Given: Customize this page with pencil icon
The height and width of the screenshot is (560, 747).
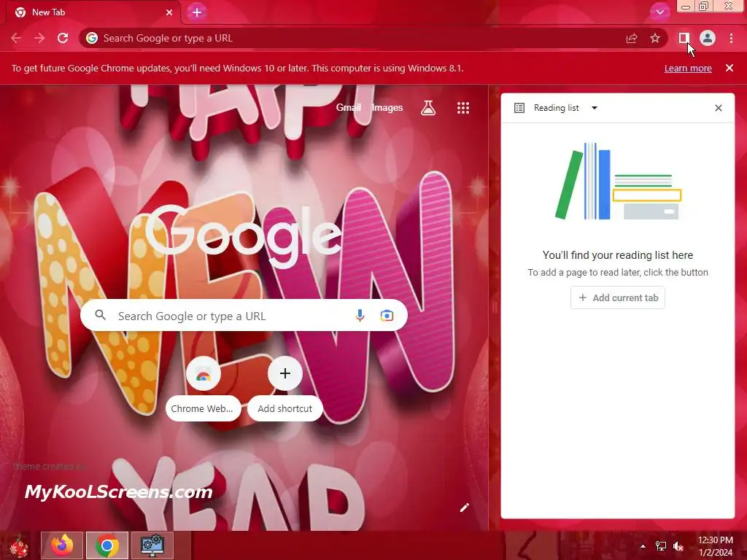Looking at the screenshot, I should 465,507.
